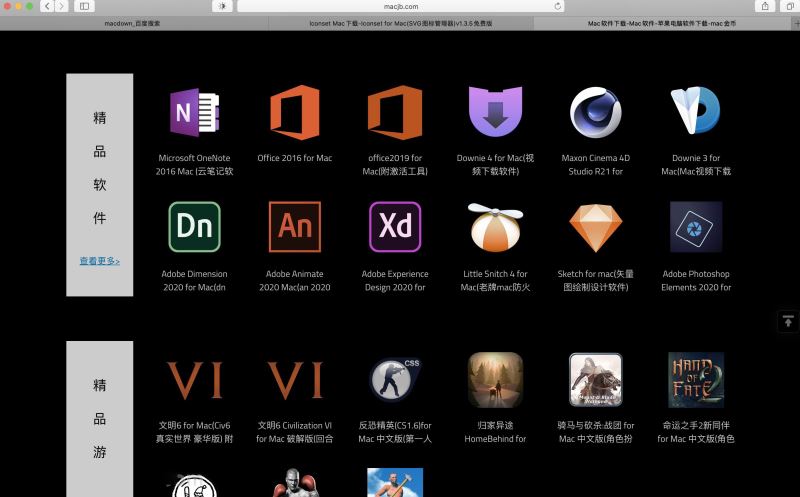Viewport: 800px width, 497px height.
Task: Click the back-to-top arrow button
Action: click(x=788, y=321)
